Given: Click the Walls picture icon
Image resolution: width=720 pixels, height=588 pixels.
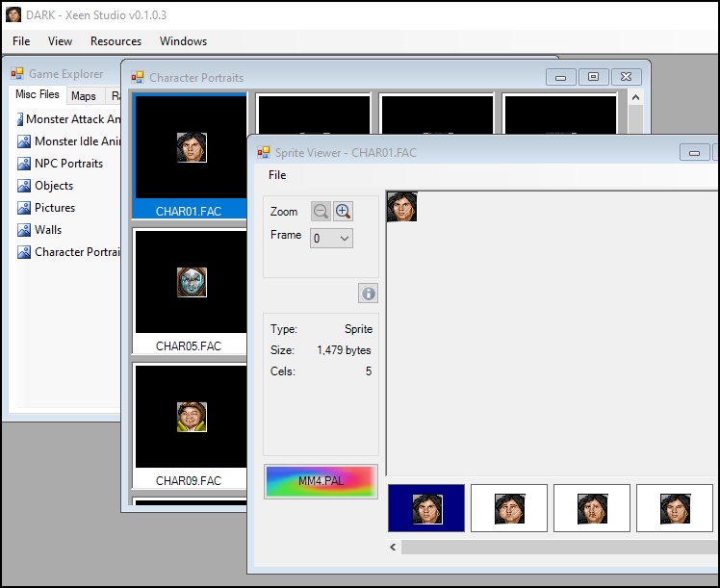Looking at the screenshot, I should click(24, 229).
